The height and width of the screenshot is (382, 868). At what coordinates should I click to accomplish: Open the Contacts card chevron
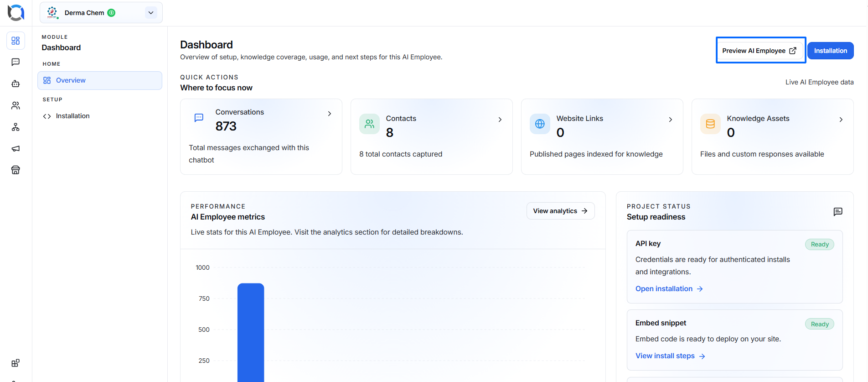500,120
